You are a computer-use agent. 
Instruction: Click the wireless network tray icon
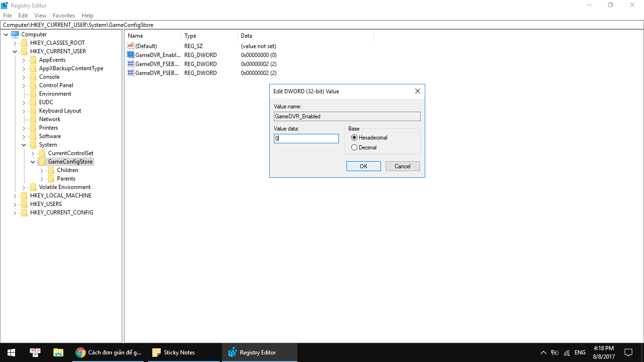pos(567,353)
